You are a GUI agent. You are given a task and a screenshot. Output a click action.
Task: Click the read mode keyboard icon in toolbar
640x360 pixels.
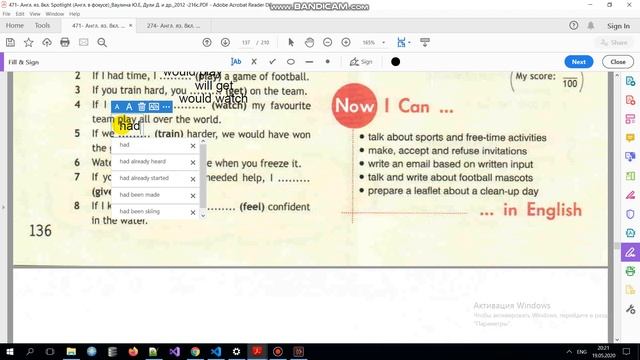pos(425,42)
